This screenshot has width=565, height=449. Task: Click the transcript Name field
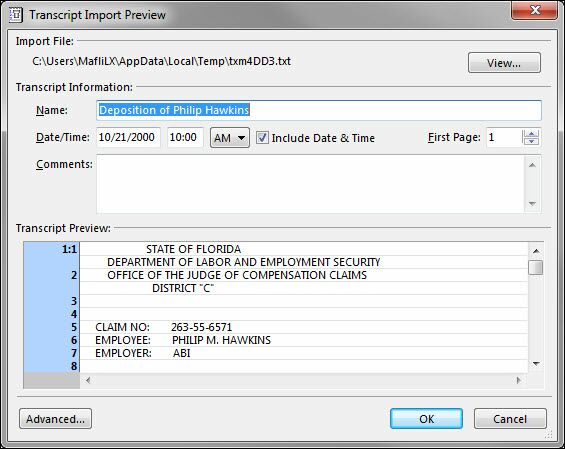pos(319,110)
